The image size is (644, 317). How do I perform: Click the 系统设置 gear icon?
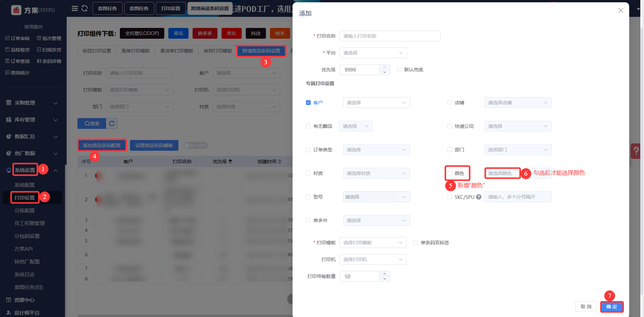(x=9, y=170)
